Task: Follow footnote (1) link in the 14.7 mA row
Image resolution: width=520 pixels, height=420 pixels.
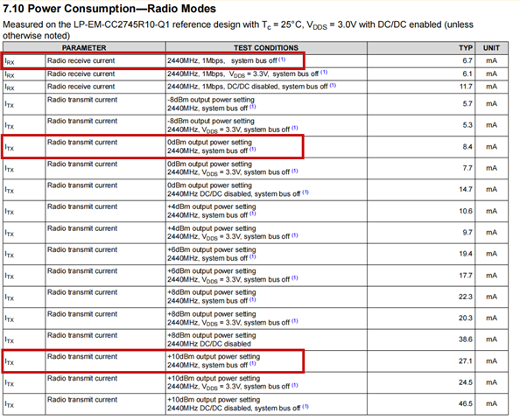Action: tap(306, 192)
